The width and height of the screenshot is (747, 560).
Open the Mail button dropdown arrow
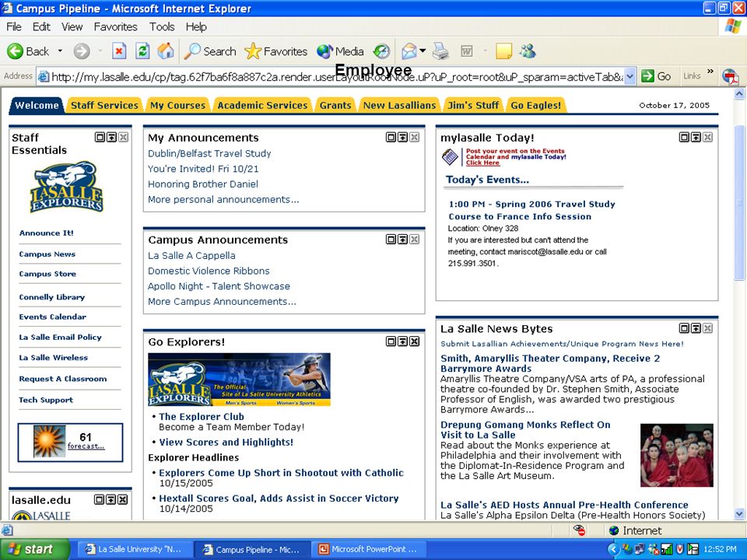tap(423, 51)
